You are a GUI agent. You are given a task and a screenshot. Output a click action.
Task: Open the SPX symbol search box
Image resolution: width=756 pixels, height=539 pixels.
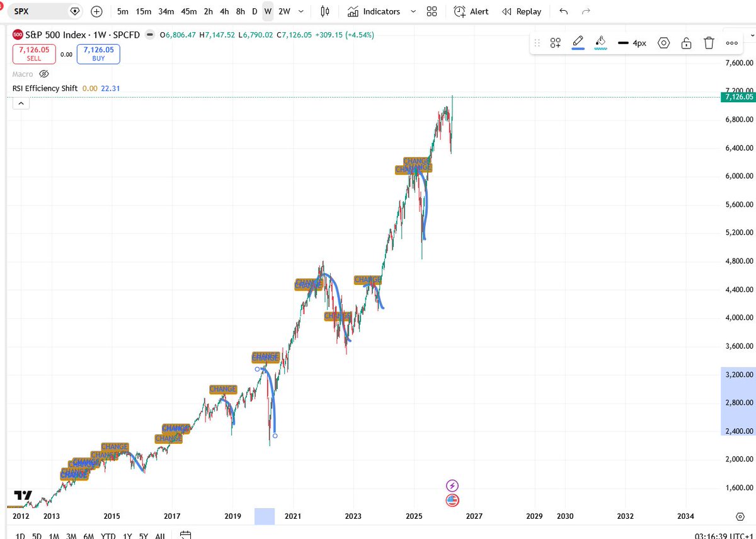(x=44, y=11)
